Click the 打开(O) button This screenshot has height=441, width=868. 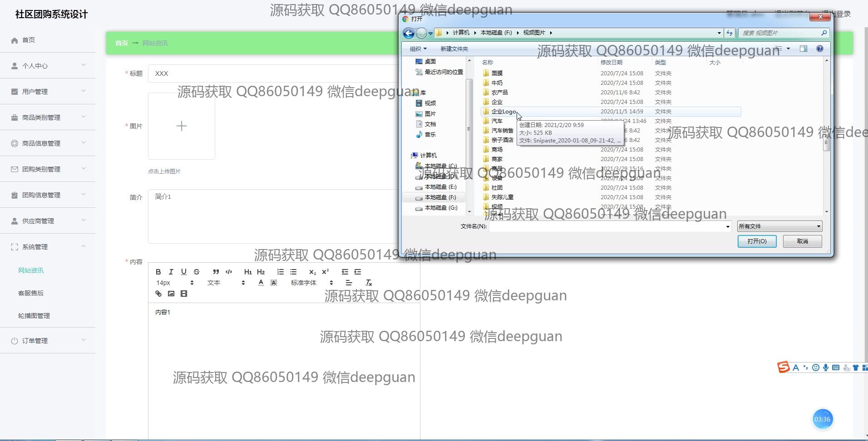coord(757,241)
